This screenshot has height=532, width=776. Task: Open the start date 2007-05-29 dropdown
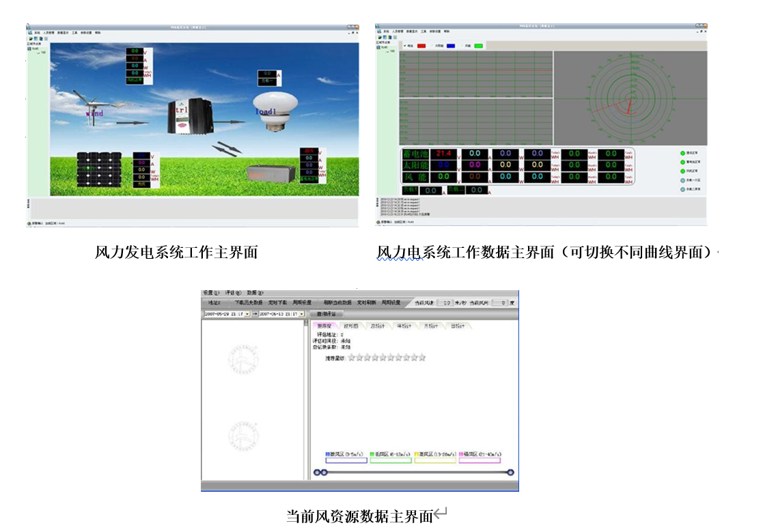click(x=247, y=314)
